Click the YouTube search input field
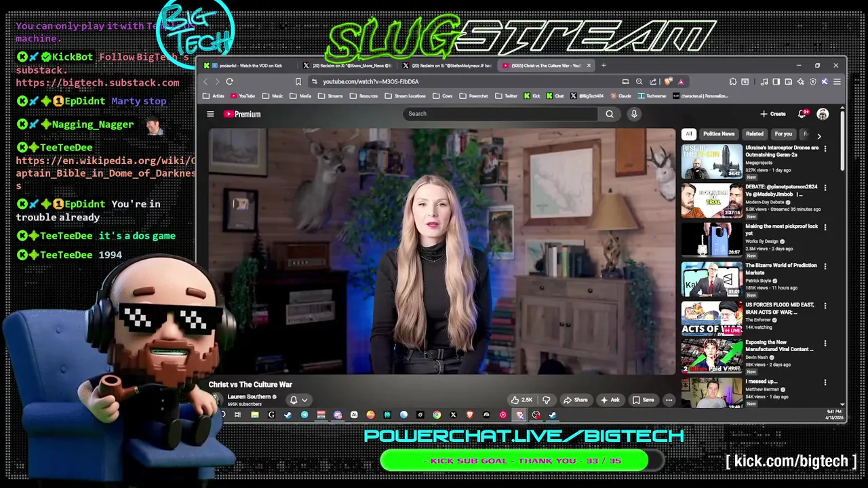This screenshot has width=868, height=488. click(500, 114)
